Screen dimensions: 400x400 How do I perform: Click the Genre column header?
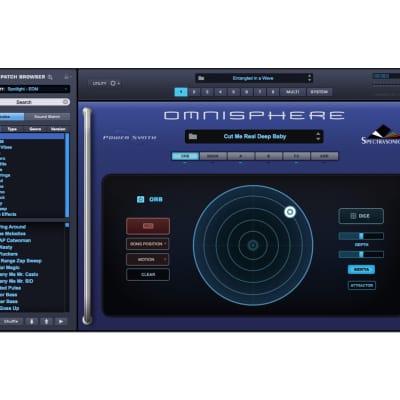tap(35, 129)
